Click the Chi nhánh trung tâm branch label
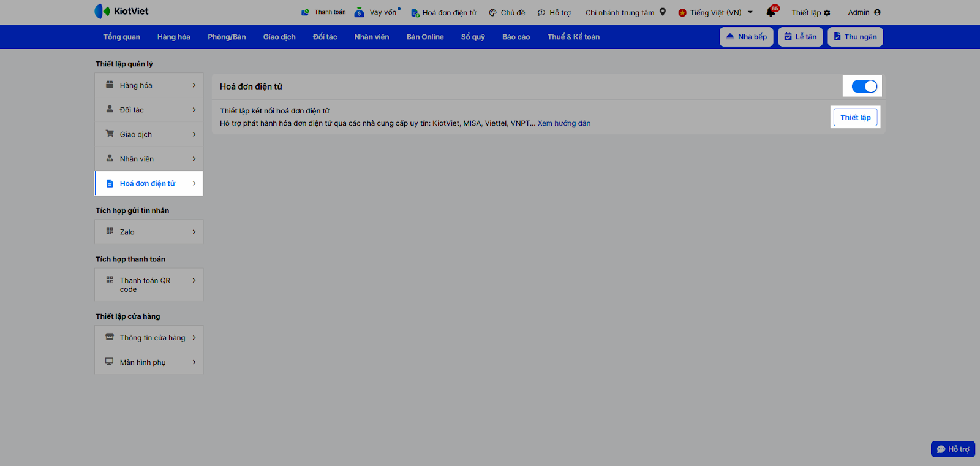The image size is (980, 466). coord(620,13)
